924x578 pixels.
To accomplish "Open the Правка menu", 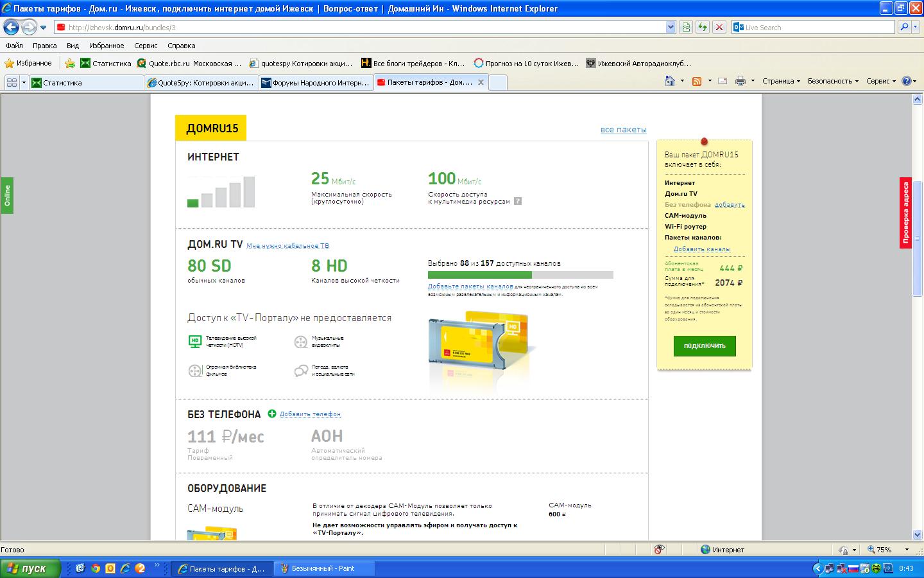I will coord(44,46).
